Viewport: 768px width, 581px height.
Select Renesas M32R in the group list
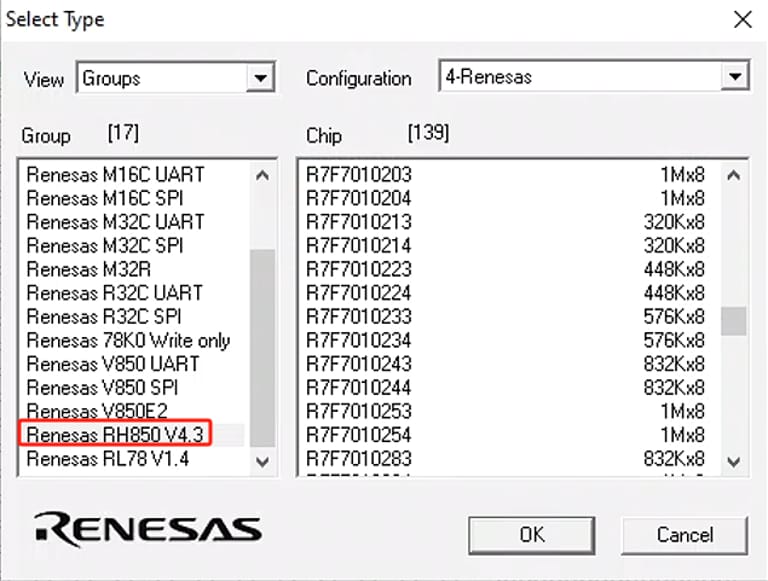pyautogui.click(x=87, y=269)
